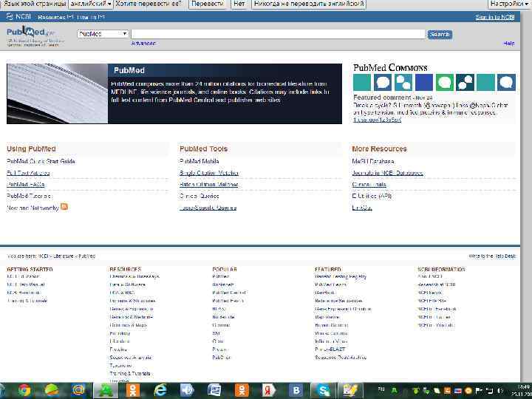Open the featured comment short link
Image resolution: width=532 pixels, height=399 pixels.
377,120
